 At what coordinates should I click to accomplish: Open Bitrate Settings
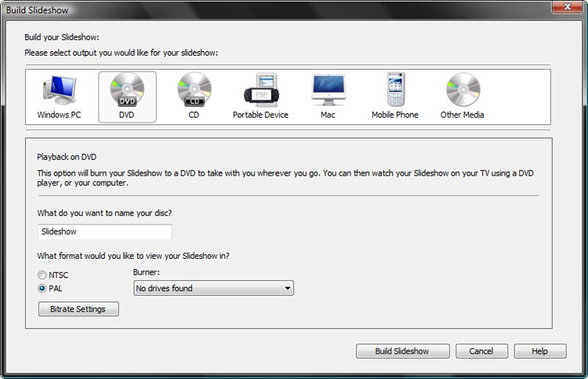click(78, 309)
